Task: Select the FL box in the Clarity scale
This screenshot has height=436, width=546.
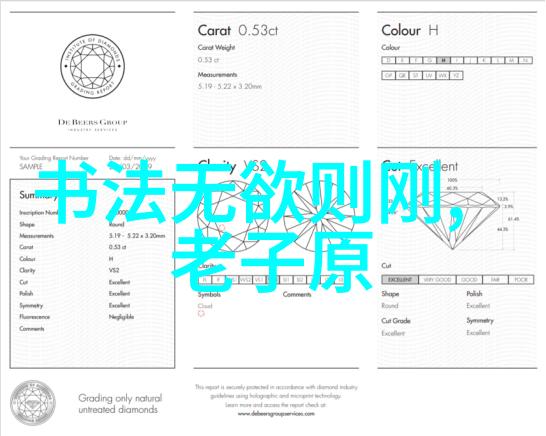Action: click(x=205, y=280)
